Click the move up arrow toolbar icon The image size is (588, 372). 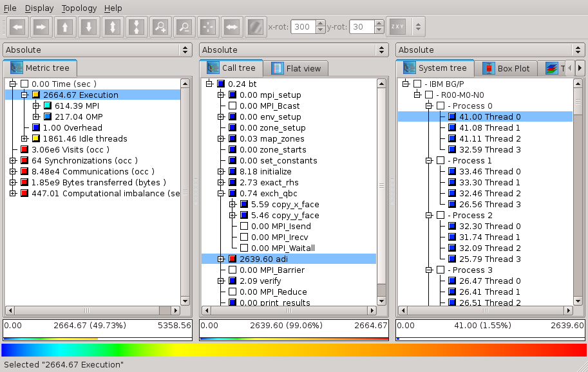tap(64, 27)
